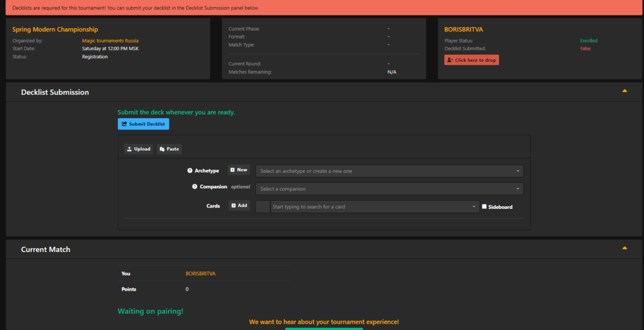Enable the Sideboard checkbox
This screenshot has width=644, height=330.
tap(484, 207)
